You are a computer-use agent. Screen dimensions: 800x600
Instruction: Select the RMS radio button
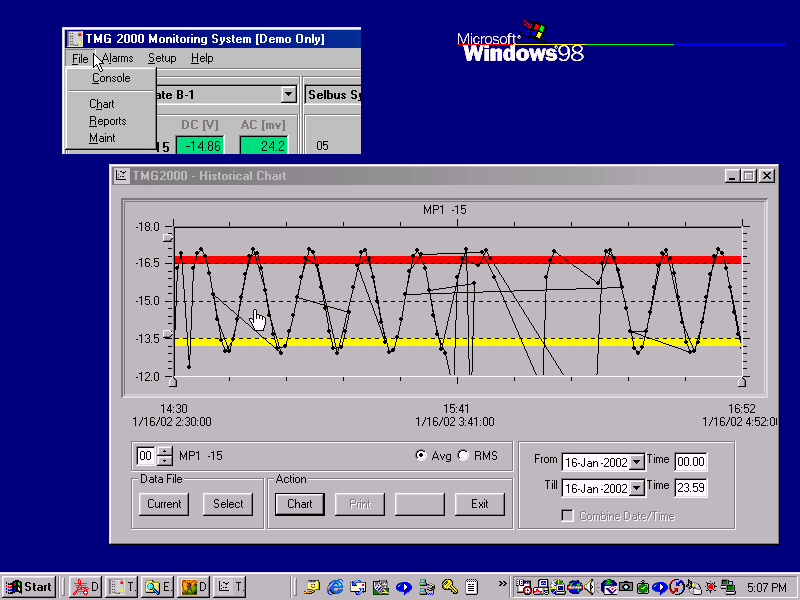coord(462,456)
